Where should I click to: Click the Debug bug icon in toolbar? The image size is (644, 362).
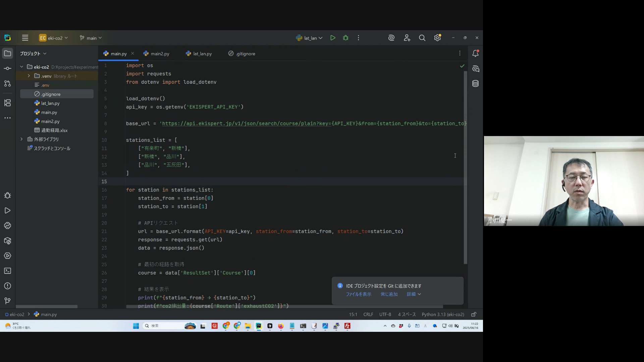(x=345, y=38)
